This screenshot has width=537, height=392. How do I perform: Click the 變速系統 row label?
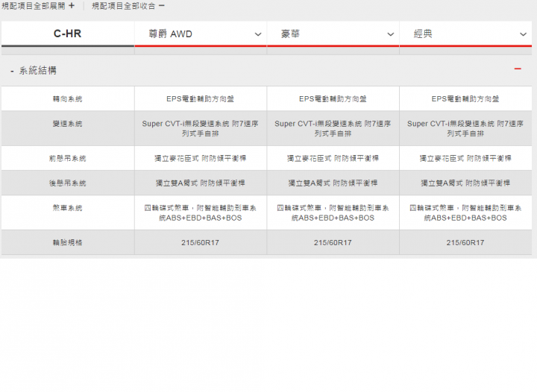pos(67,124)
